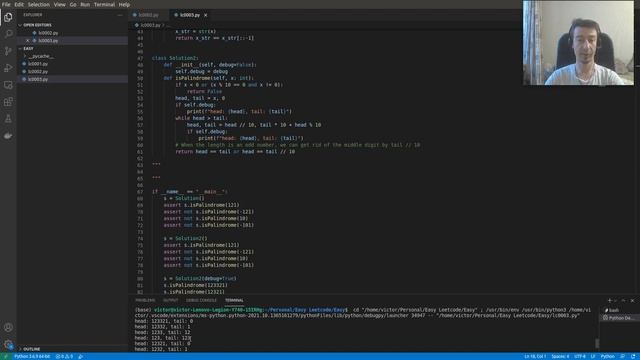
Task: Click the UTF-8 encoding indicator
Action: (x=580, y=356)
